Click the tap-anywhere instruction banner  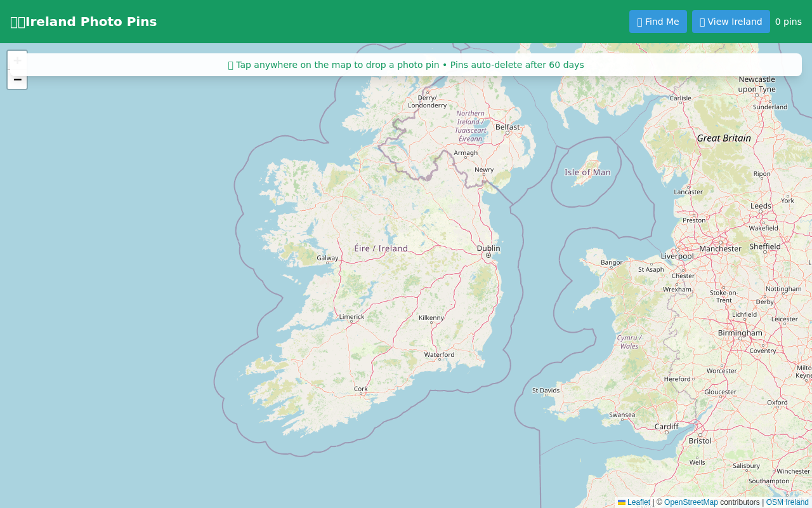pyautogui.click(x=406, y=64)
